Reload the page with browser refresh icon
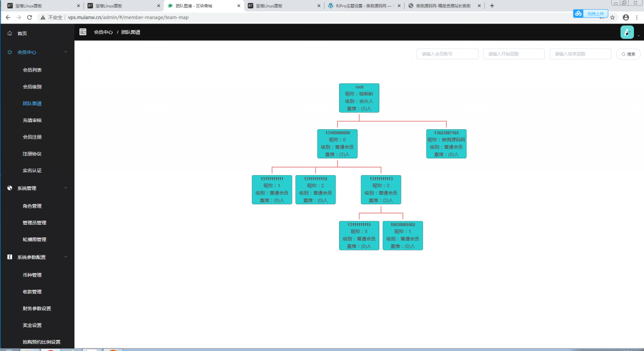The width and height of the screenshot is (644, 351). 30,17
